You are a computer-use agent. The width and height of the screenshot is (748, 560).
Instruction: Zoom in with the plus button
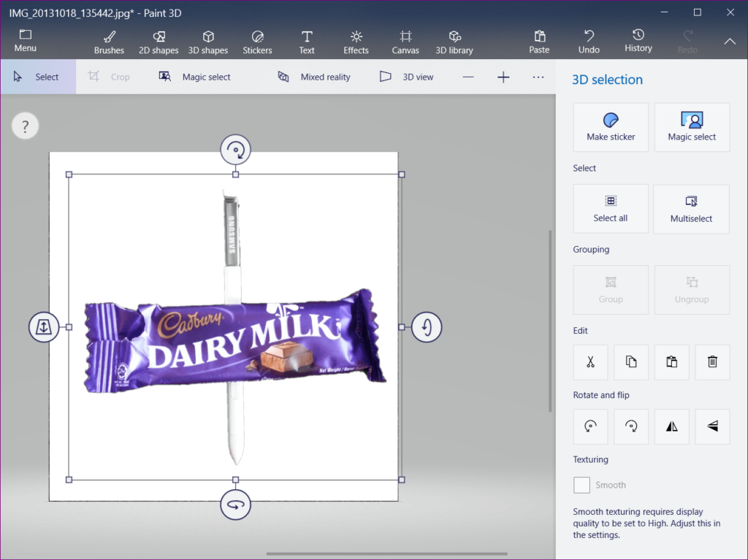click(x=503, y=77)
